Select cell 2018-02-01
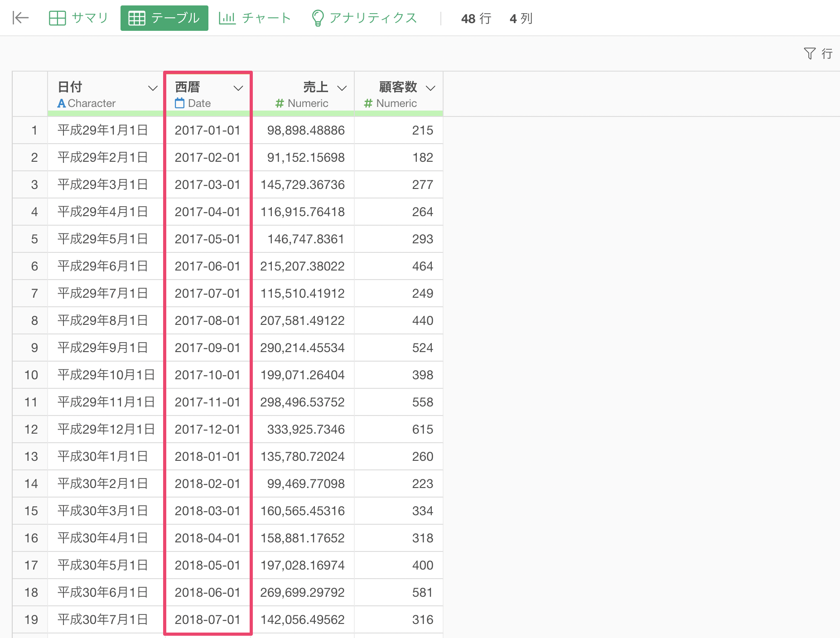Image resolution: width=840 pixels, height=638 pixels. point(208,483)
